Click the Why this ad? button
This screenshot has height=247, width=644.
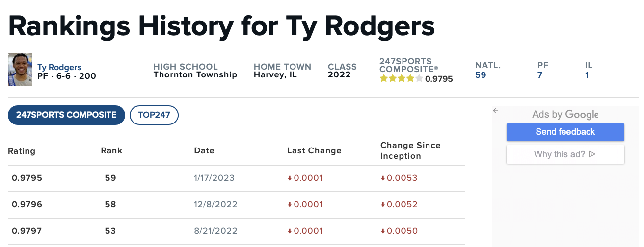point(565,154)
